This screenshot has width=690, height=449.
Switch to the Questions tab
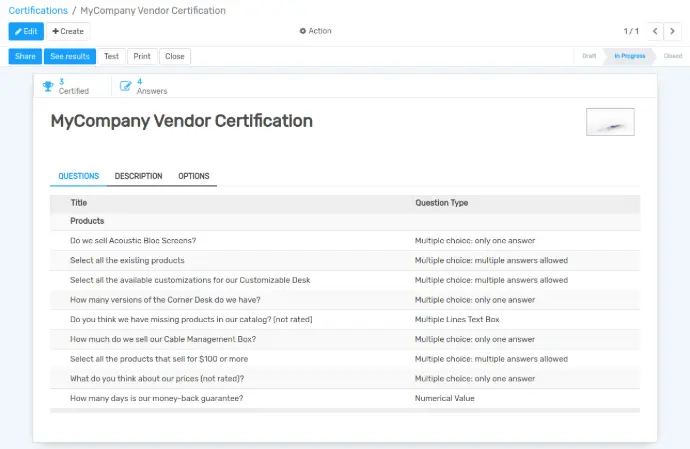[x=78, y=176]
